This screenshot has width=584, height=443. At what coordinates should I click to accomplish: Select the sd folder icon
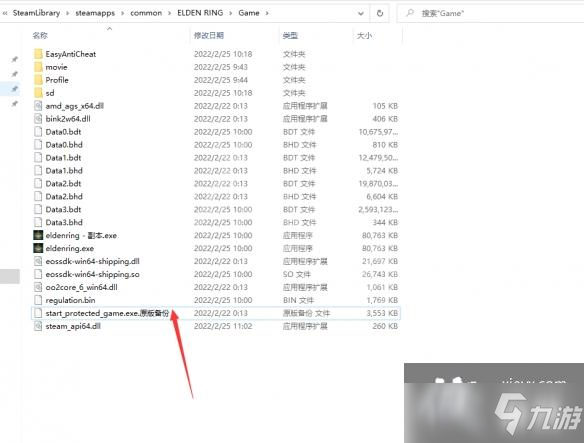pyautogui.click(x=38, y=93)
